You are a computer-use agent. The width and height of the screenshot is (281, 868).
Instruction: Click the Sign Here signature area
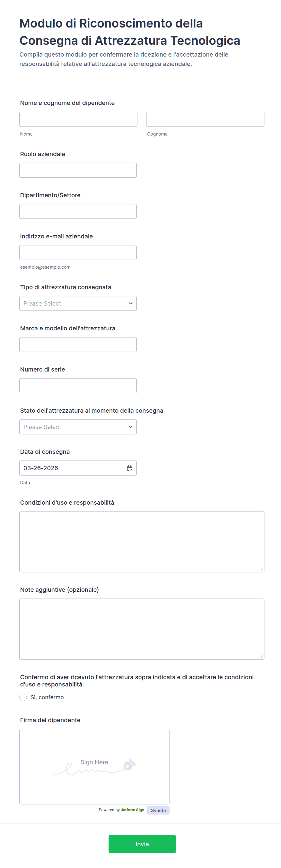point(95,767)
